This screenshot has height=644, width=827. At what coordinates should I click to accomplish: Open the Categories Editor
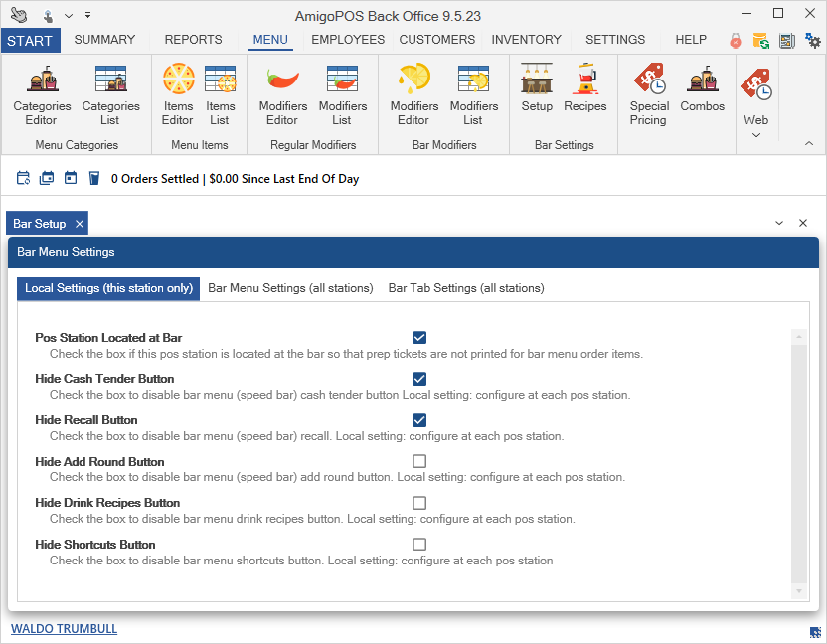point(42,95)
